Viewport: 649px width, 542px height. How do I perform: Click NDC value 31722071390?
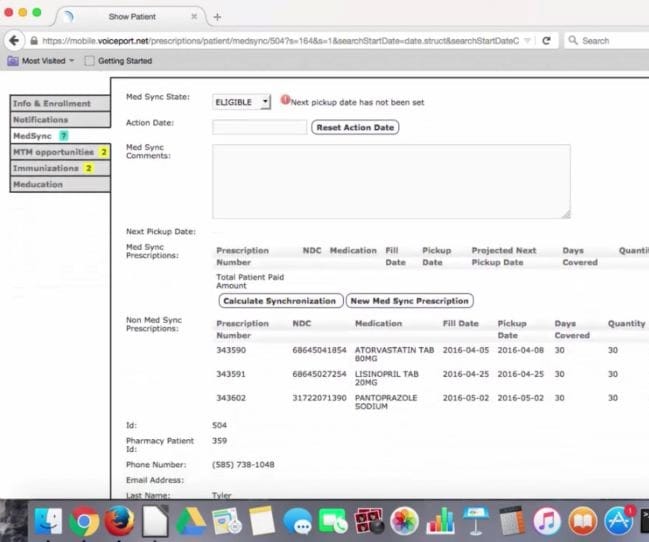[x=319, y=398]
